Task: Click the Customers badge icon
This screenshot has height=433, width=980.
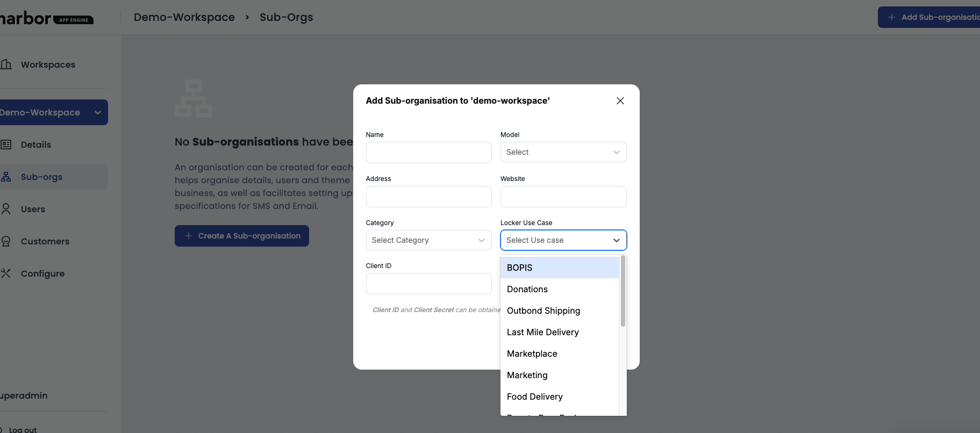Action: pyautogui.click(x=6, y=241)
